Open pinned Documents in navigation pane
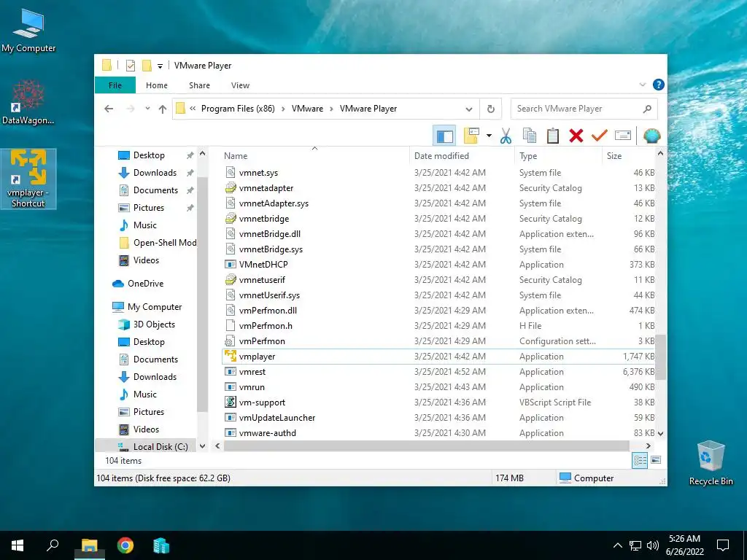The height and width of the screenshot is (560, 747). point(155,190)
